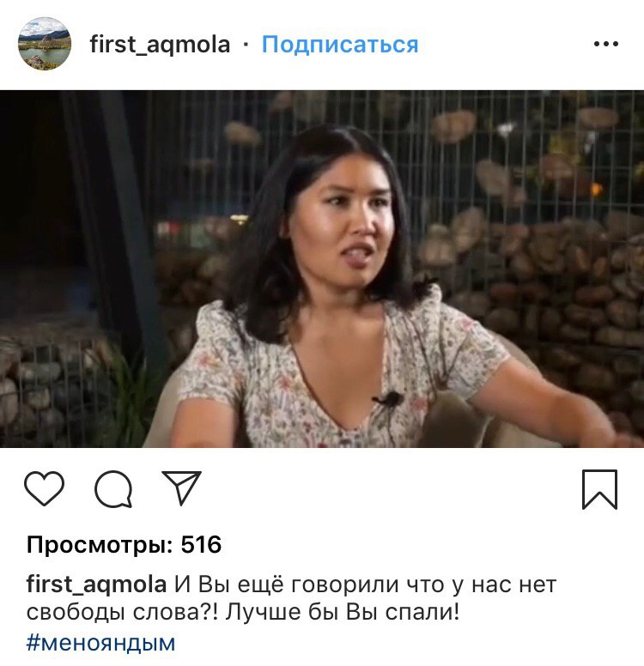The height and width of the screenshot is (666, 644).
Task: Open the three-dot more options menu
Action: pyautogui.click(x=606, y=44)
